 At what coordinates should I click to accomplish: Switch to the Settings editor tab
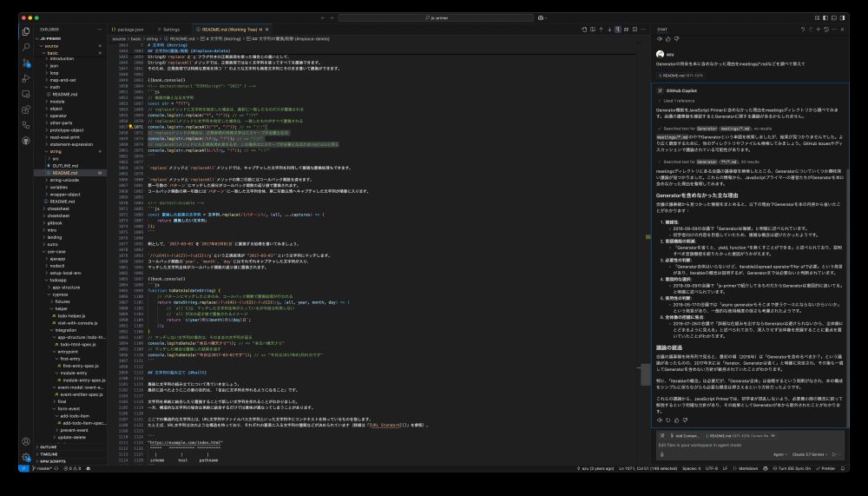171,29
